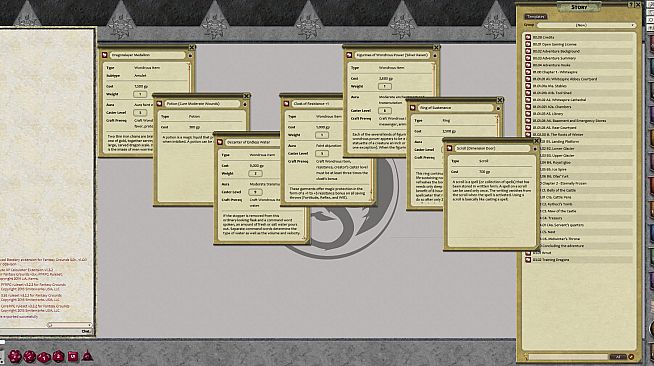The height and width of the screenshot is (366, 654).
Task: Close the Potion (Cure Moderate Wounds) window
Action: [247, 96]
